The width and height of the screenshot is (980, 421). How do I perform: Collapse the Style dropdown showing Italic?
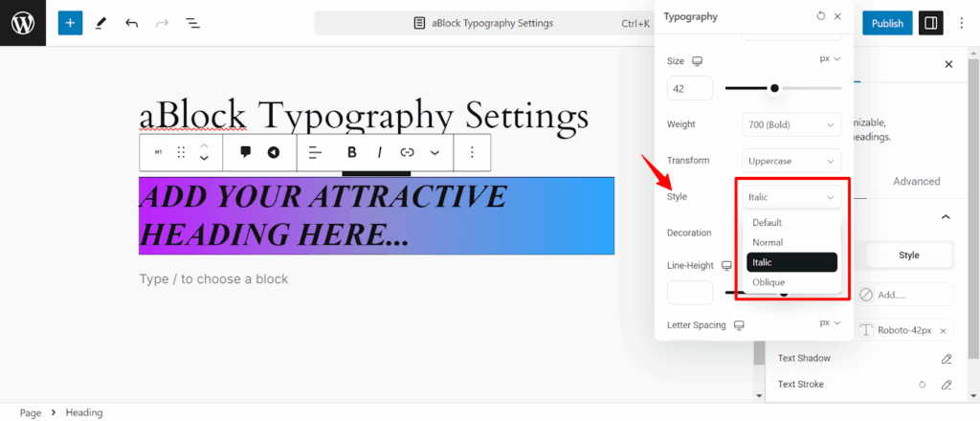(x=791, y=197)
